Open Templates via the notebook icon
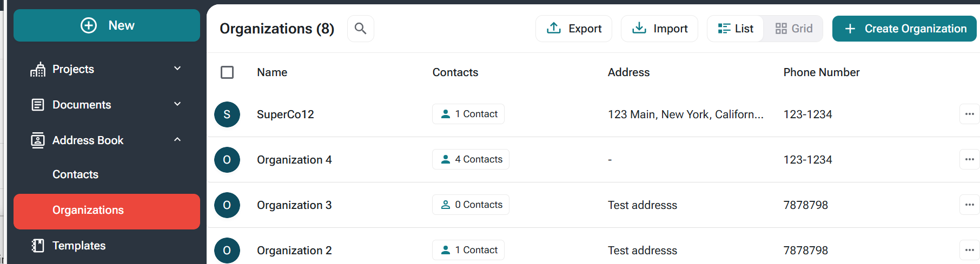The image size is (980, 264). pos(38,246)
